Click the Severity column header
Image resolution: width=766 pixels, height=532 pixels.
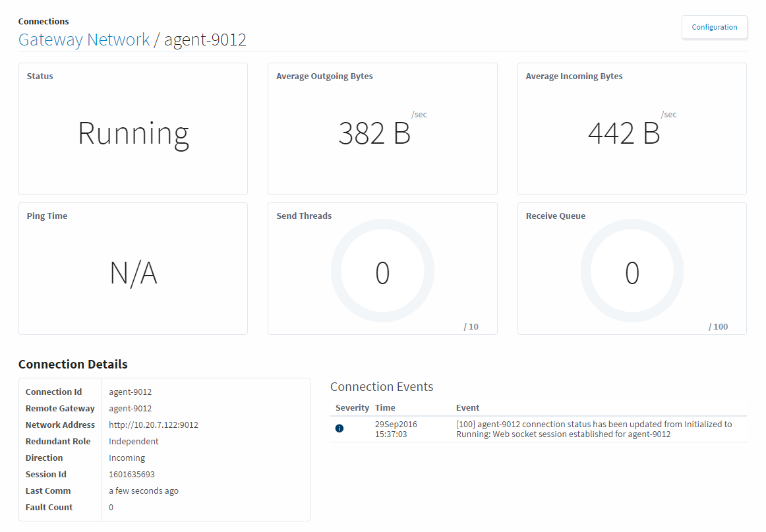tap(352, 408)
